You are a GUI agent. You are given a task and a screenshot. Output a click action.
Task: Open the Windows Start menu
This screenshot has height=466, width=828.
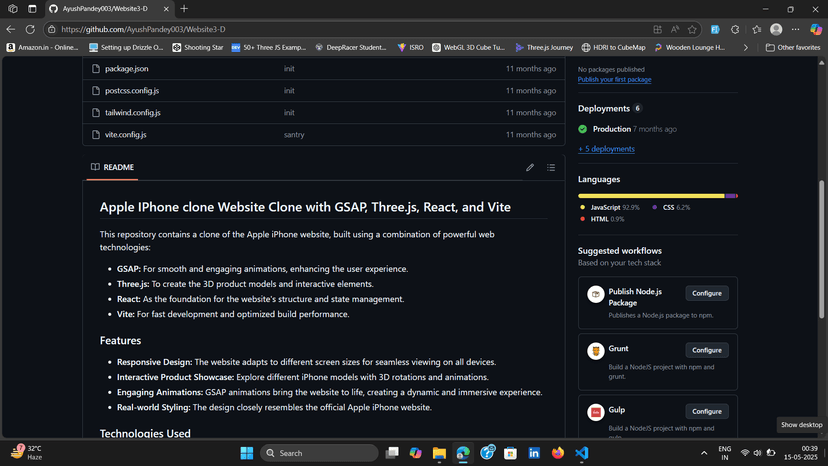click(x=247, y=453)
